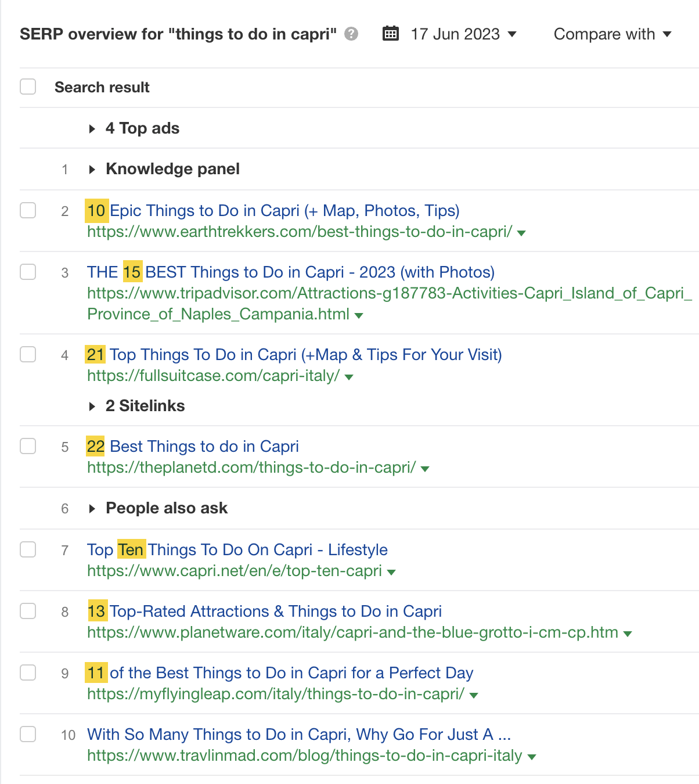Check the box beside the planetware.com result
699x784 pixels.
coord(27,611)
